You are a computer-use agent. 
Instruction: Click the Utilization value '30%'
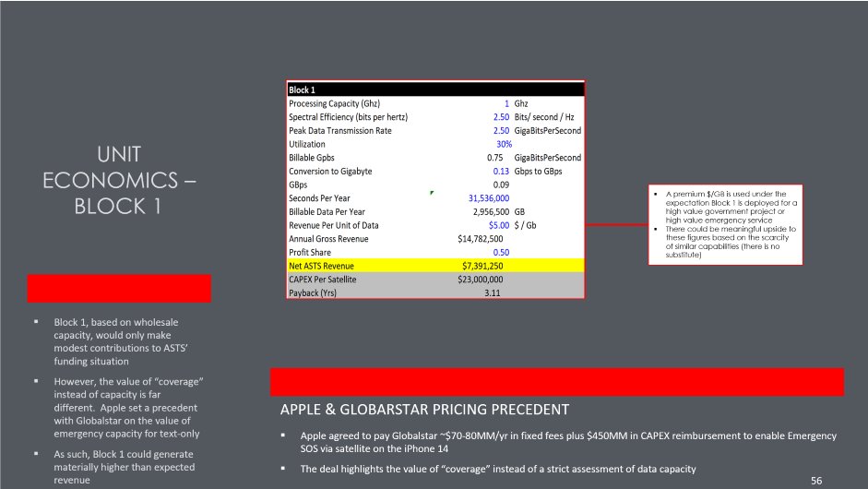504,144
